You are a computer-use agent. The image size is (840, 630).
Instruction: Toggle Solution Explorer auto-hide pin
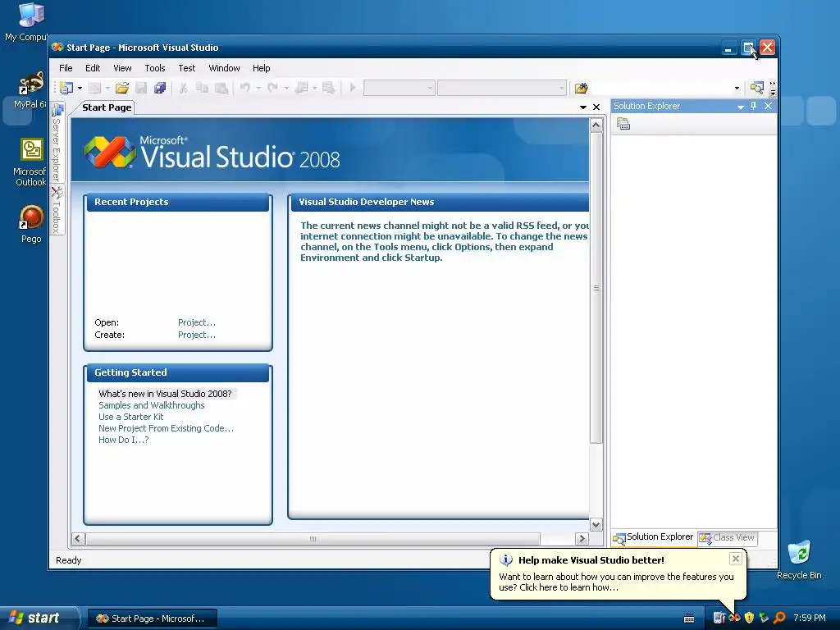pyautogui.click(x=754, y=106)
